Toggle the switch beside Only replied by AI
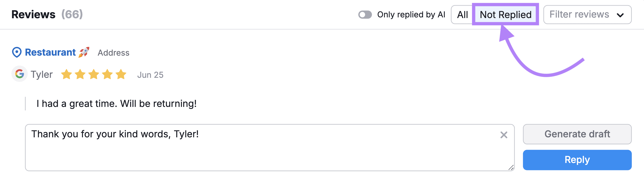Screen dimensions: 644x186 (x=365, y=15)
